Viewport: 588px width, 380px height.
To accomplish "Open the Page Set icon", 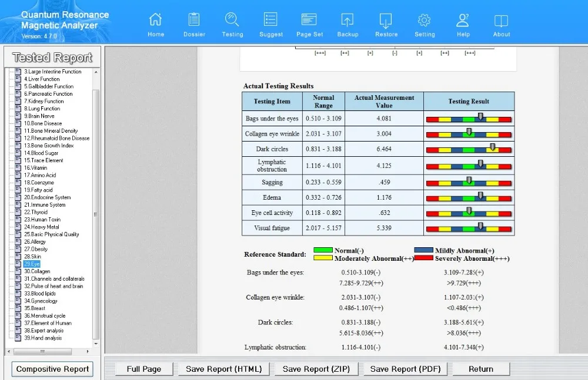I will point(309,21).
